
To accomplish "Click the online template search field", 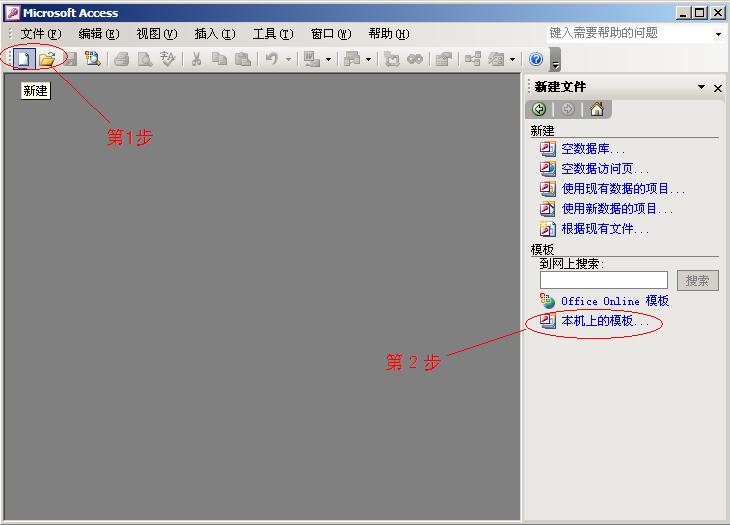I will point(604,280).
